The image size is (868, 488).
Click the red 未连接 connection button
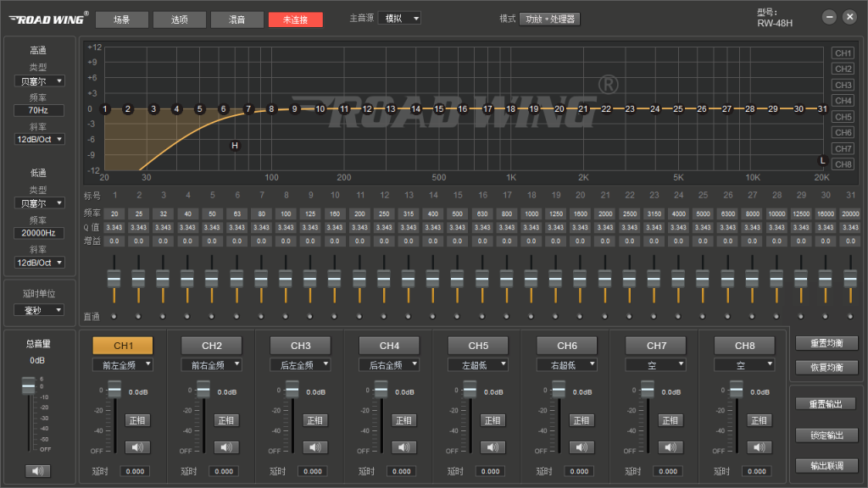(296, 19)
